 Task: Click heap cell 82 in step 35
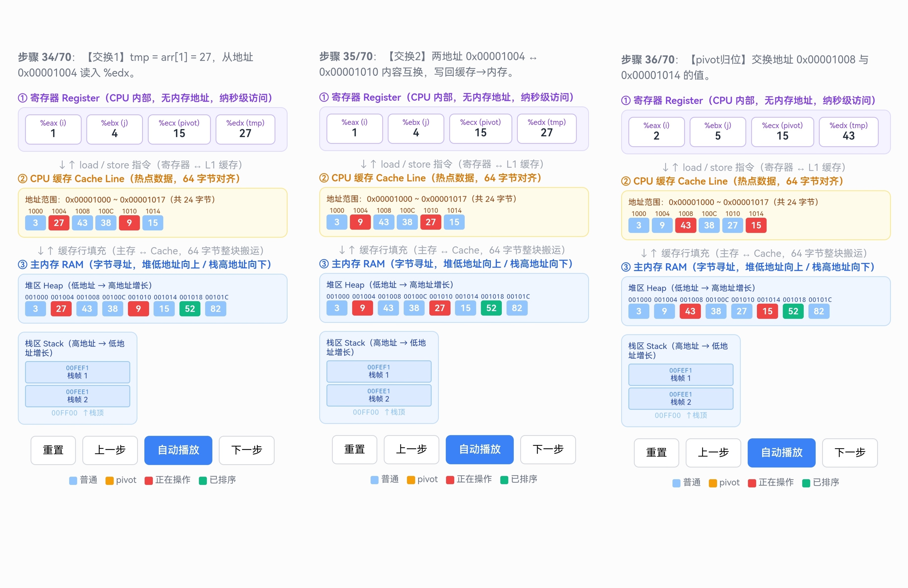517,308
